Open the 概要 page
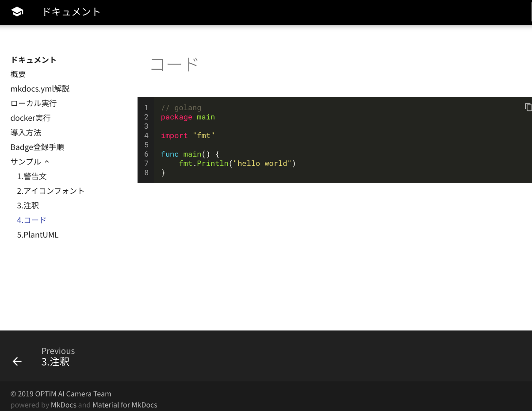 click(18, 74)
